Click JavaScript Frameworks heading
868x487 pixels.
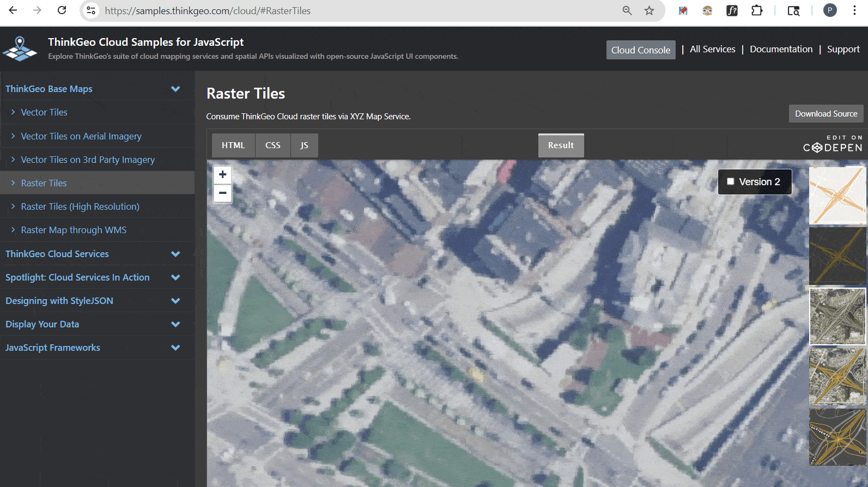53,348
